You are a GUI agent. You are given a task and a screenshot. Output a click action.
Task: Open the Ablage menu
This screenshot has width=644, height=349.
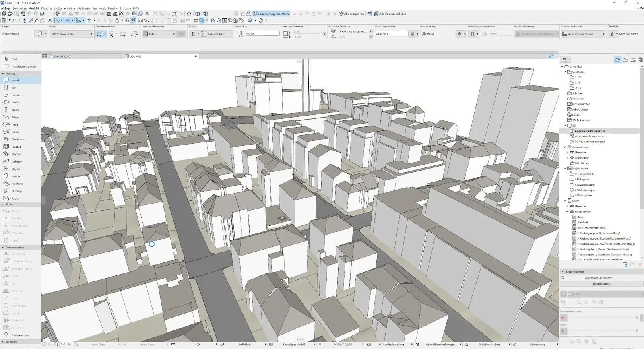click(x=6, y=8)
